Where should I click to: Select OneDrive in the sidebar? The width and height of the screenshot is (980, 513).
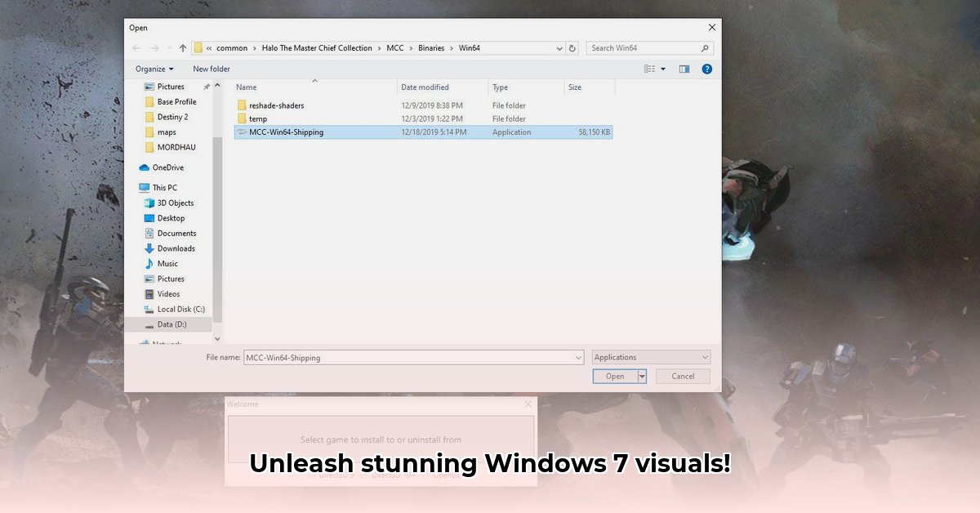[167, 167]
